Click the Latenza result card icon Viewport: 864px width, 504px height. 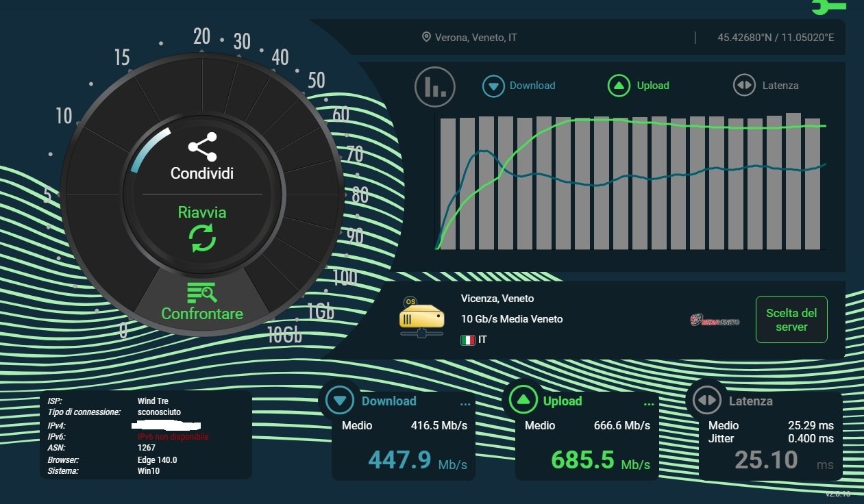point(706,401)
